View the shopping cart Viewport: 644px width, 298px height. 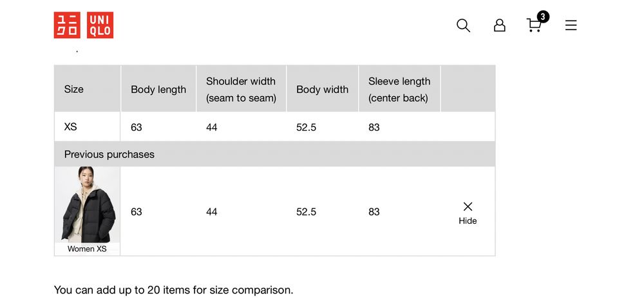(533, 26)
